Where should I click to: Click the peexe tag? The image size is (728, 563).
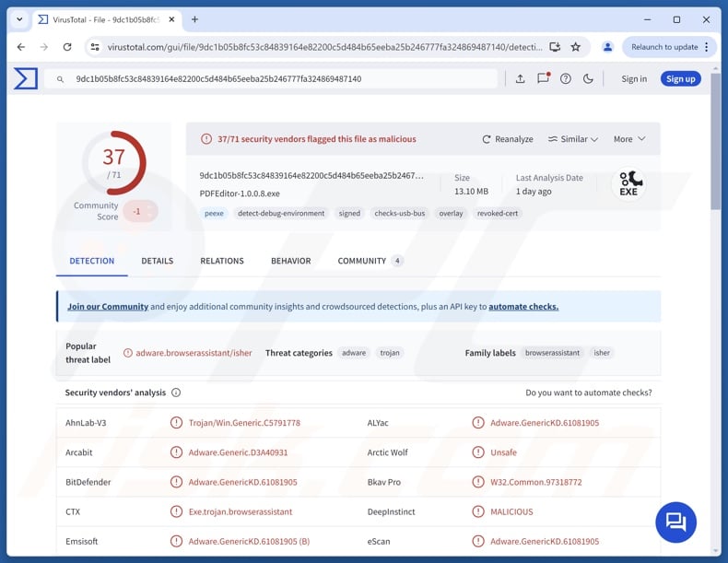tap(214, 214)
